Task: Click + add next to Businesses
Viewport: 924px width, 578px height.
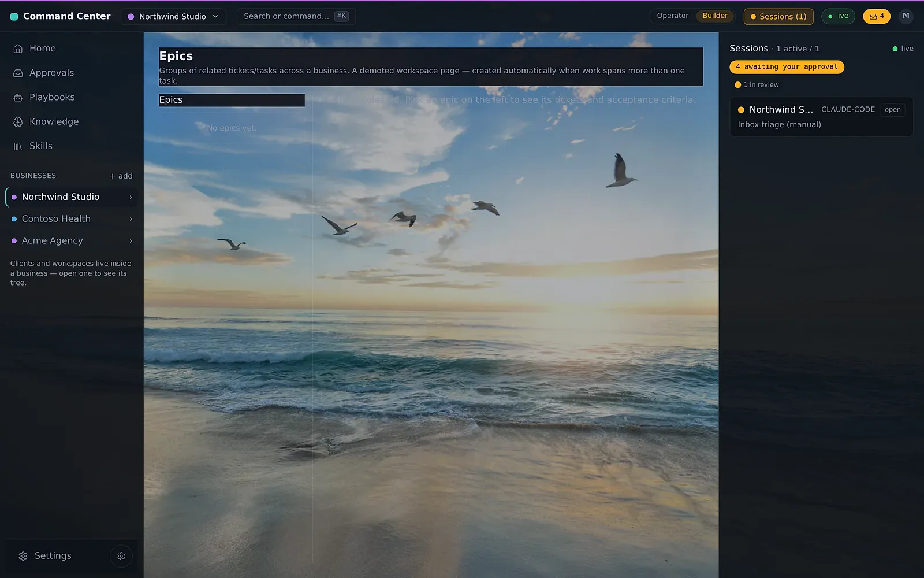Action: pyautogui.click(x=121, y=176)
